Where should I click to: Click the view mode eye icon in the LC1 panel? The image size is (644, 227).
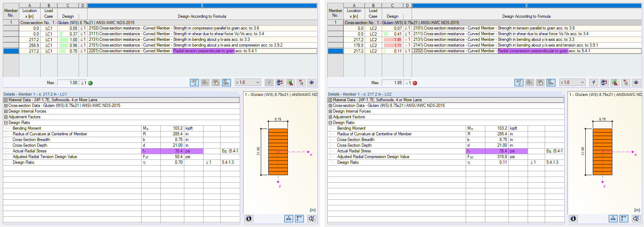(x=312, y=82)
